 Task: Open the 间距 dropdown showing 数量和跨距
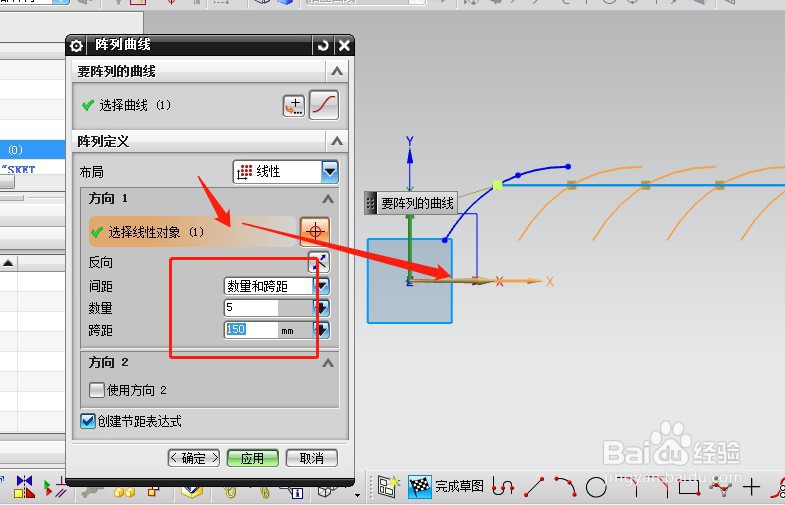276,286
